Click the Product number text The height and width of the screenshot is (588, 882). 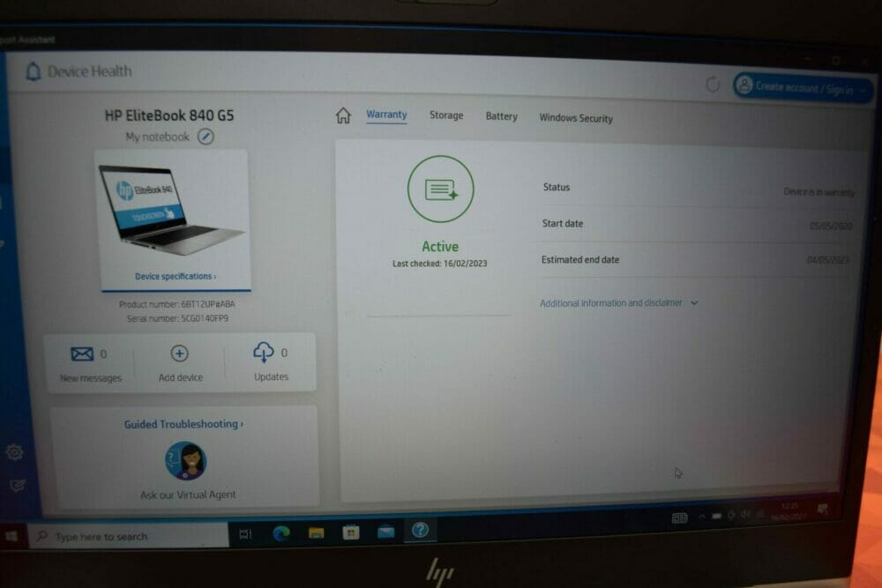pyautogui.click(x=176, y=304)
